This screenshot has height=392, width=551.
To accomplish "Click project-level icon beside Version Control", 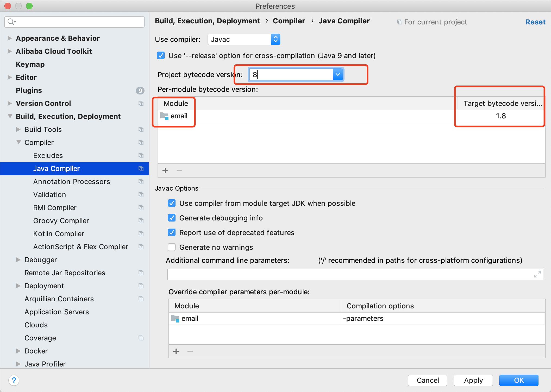I will click(141, 103).
